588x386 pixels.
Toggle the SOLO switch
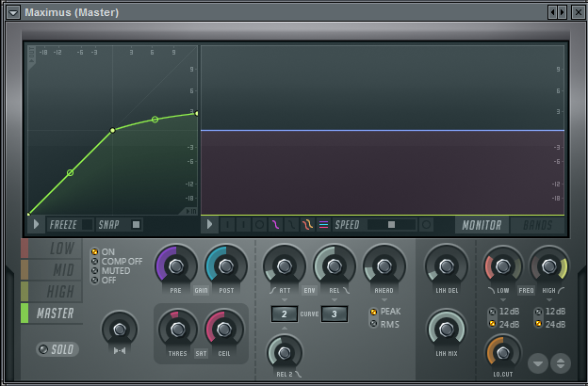(x=57, y=349)
